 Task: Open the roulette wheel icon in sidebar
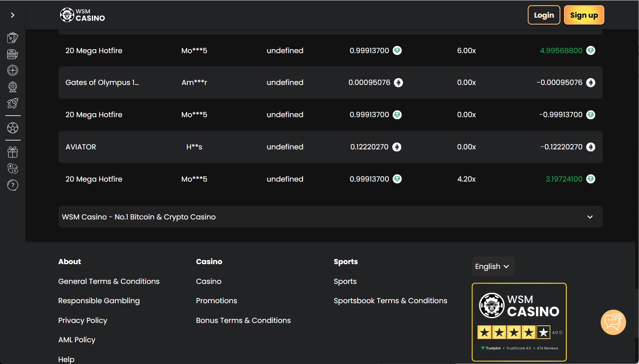point(12,70)
